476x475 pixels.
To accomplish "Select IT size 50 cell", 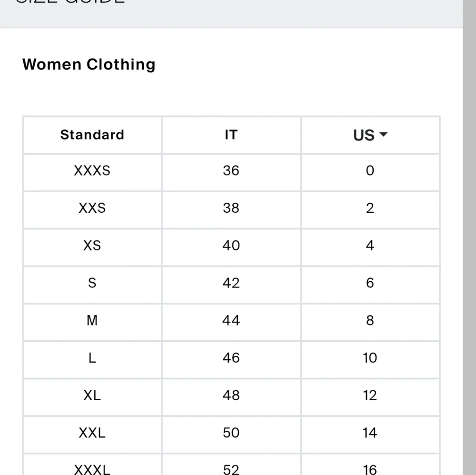I will tap(231, 433).
